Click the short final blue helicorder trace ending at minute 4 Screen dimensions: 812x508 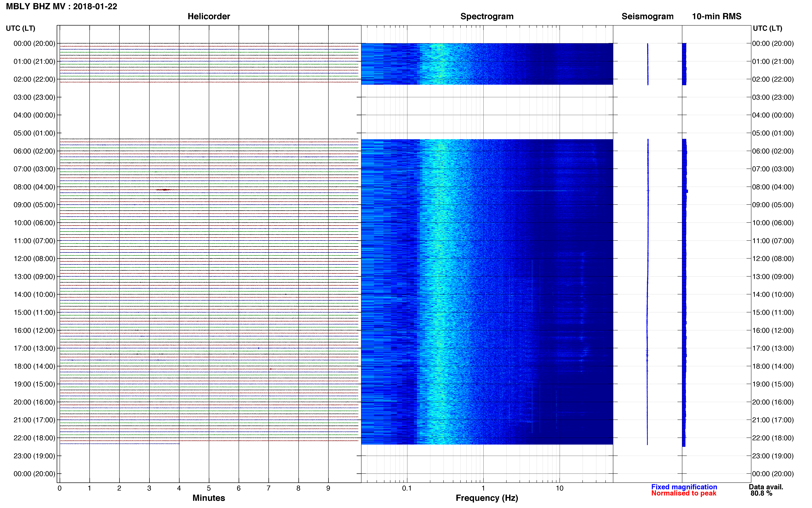click(120, 444)
